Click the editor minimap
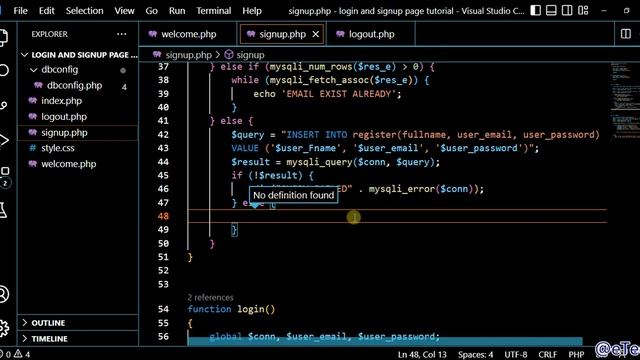Image resolution: width=640 pixels, height=360 pixels. coord(624,102)
